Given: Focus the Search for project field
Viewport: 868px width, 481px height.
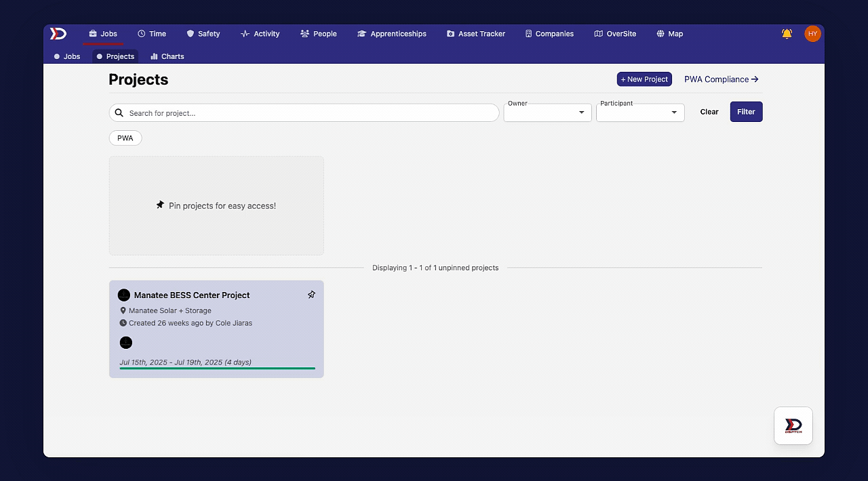Looking at the screenshot, I should pos(304,113).
